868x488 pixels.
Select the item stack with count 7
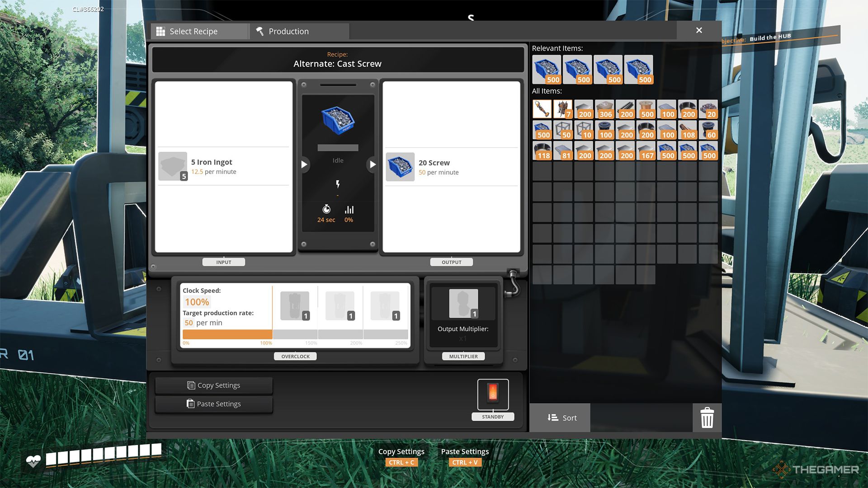563,109
